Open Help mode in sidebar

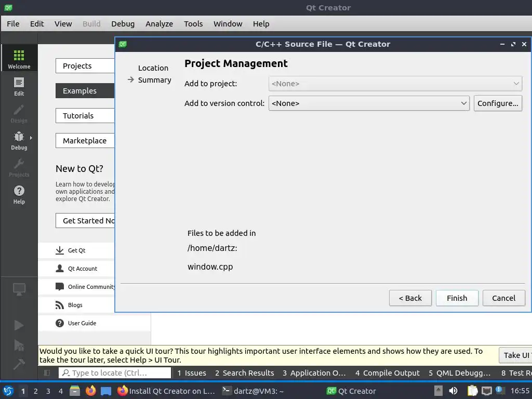point(19,195)
